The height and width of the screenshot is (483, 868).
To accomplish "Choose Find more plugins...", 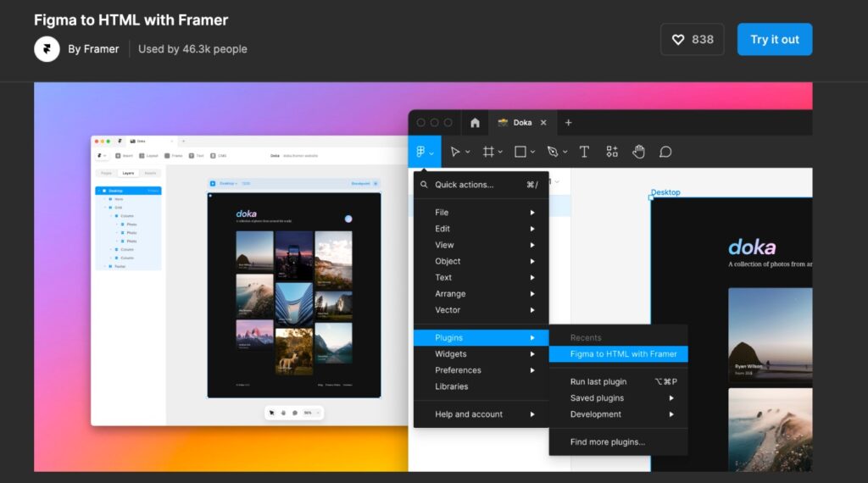I will click(x=618, y=442).
